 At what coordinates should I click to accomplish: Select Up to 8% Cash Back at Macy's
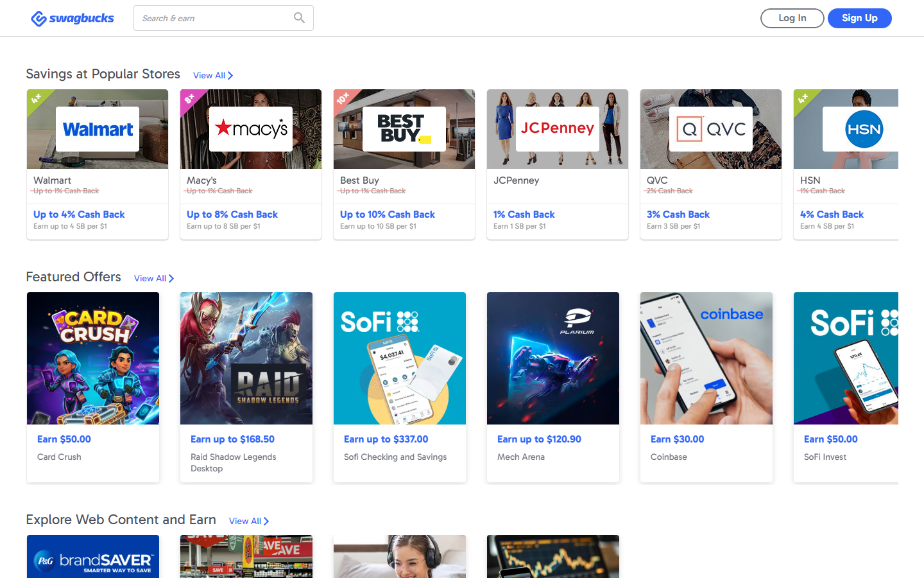coord(232,215)
